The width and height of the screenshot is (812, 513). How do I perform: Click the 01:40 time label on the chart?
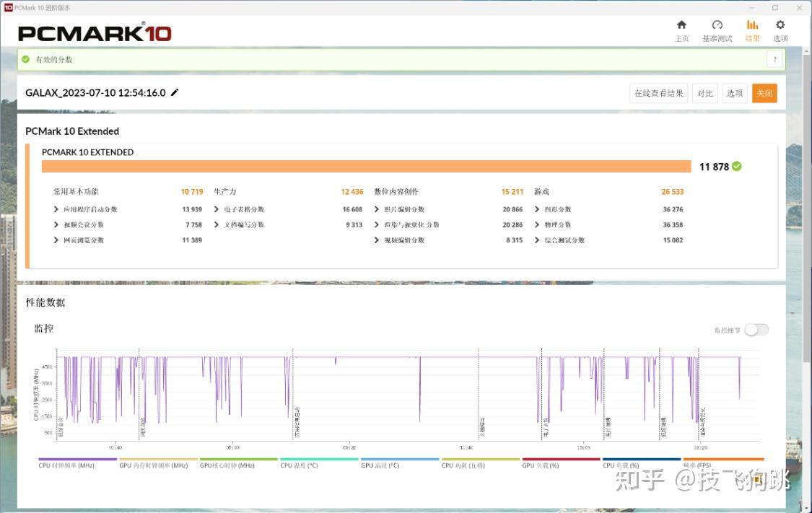[115, 447]
